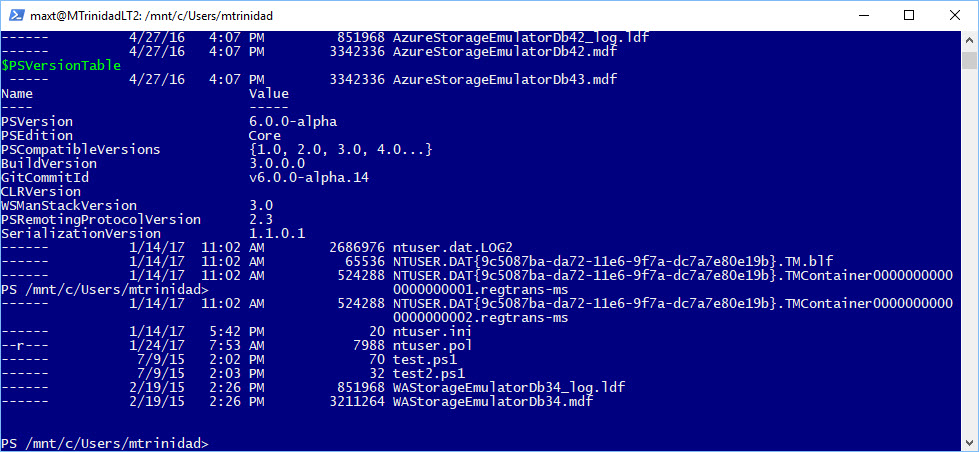
Task: Click the test2.ps1 file name
Action: (x=429, y=374)
